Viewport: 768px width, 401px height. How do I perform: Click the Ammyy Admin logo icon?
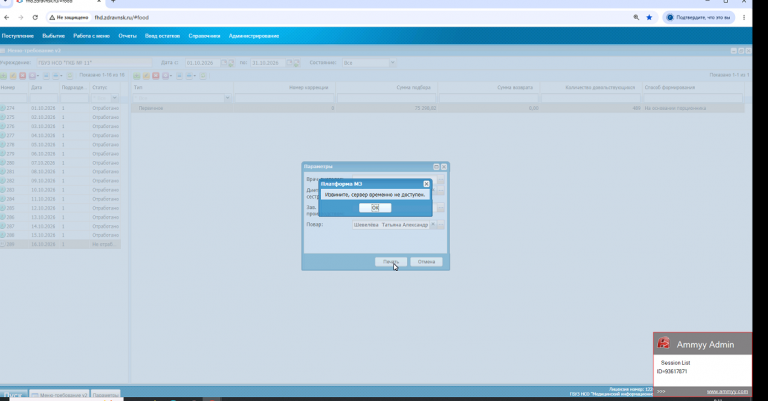pos(664,343)
